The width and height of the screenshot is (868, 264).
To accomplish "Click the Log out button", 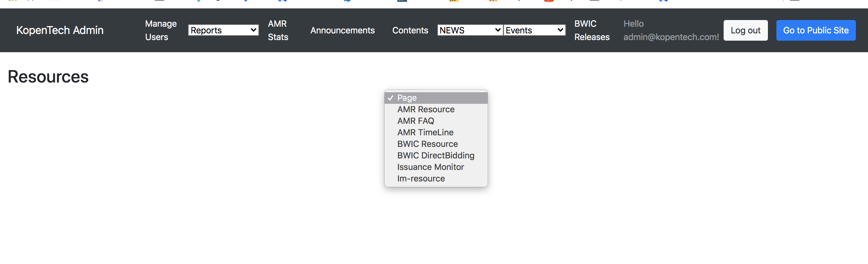I will coord(745,30).
